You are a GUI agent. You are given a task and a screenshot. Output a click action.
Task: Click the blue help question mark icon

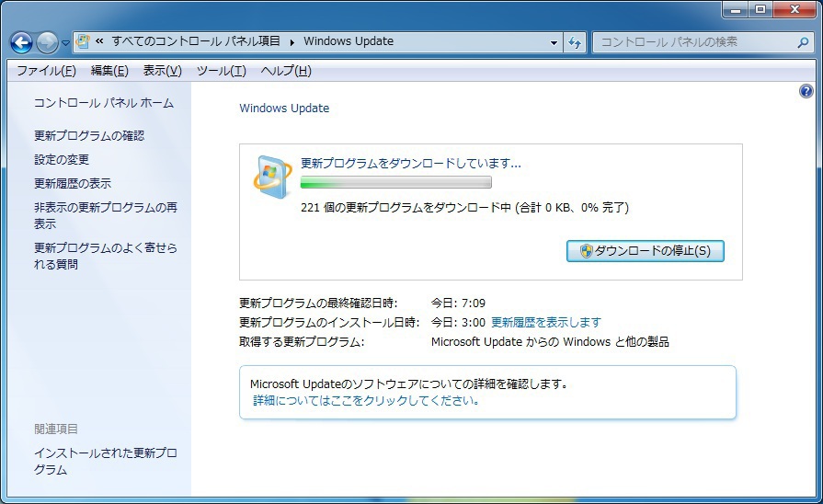[x=806, y=91]
